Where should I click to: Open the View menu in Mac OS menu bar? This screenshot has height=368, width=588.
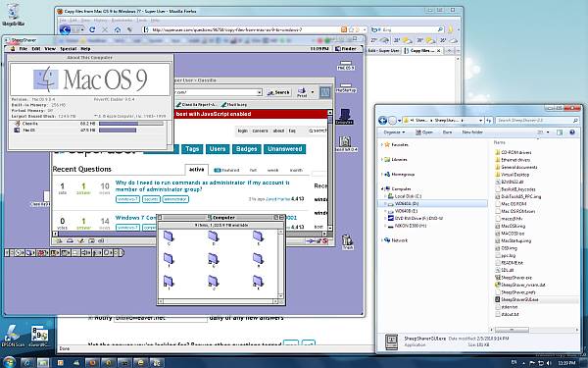tap(50, 49)
